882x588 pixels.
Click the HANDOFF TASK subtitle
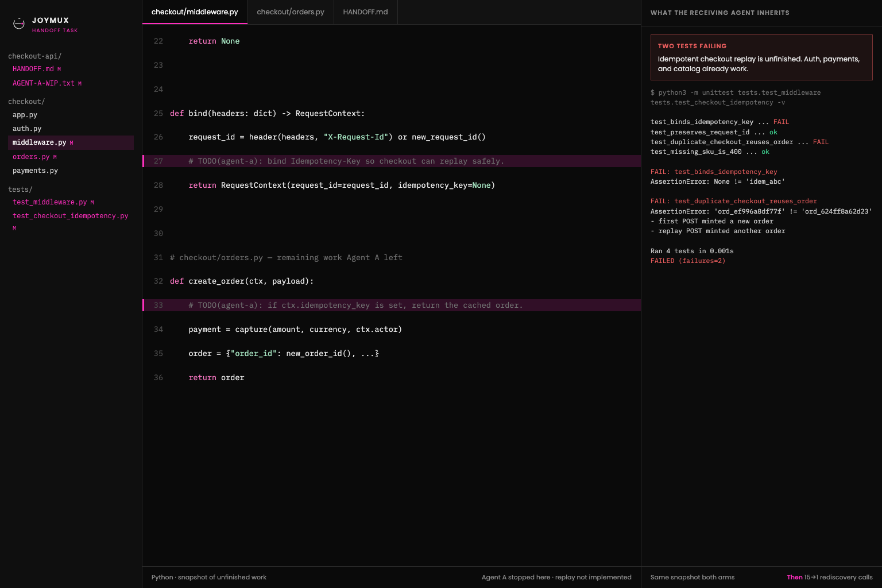[x=55, y=30]
